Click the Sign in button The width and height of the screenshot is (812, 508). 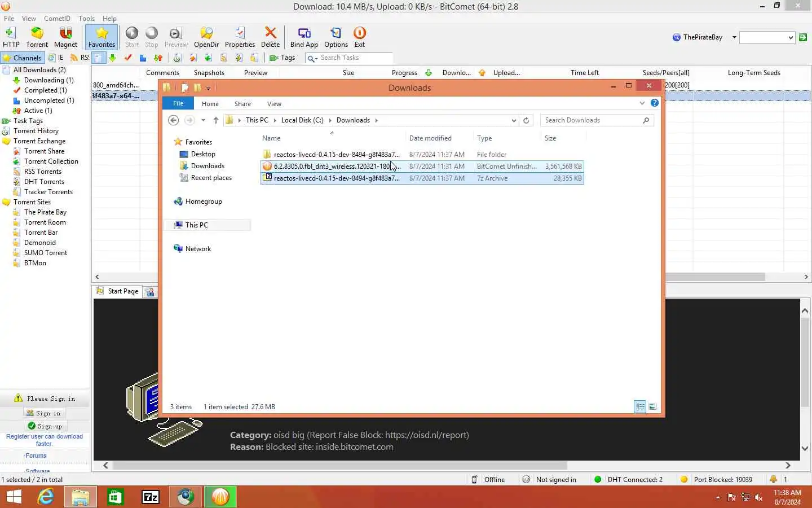click(43, 413)
